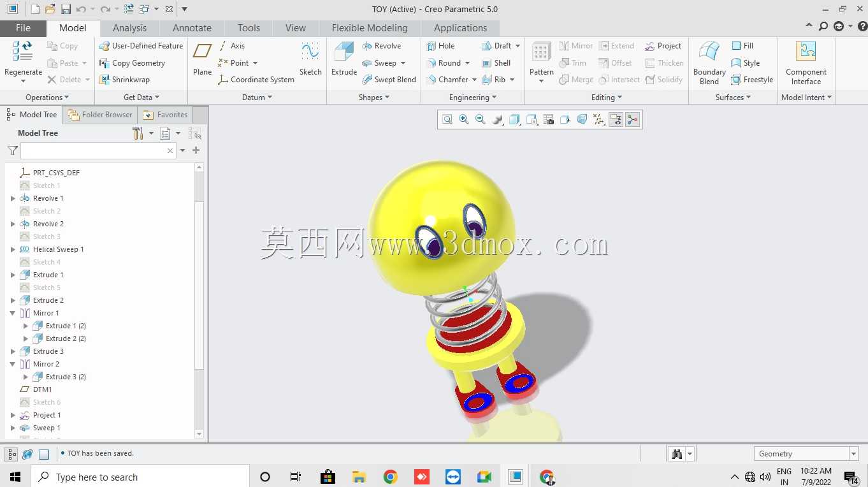Open the Boundary Blend tool
The height and width of the screenshot is (487, 868).
tap(709, 62)
